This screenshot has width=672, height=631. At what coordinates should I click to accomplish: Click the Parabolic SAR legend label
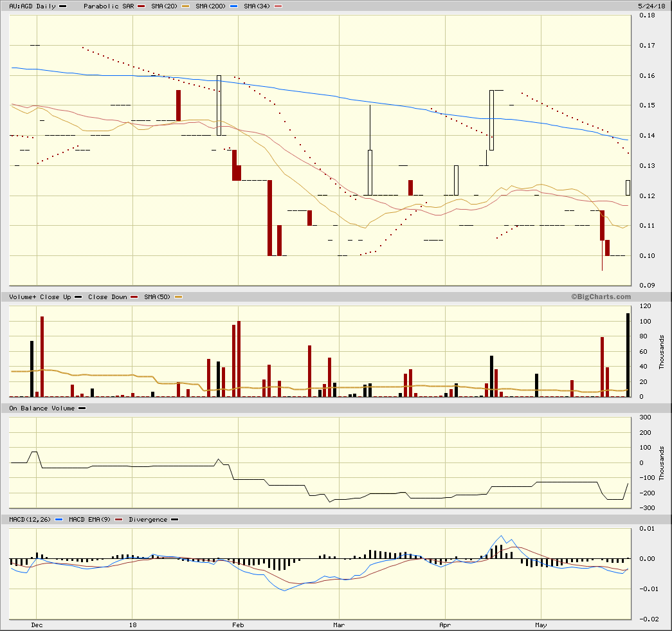pyautogui.click(x=109, y=6)
